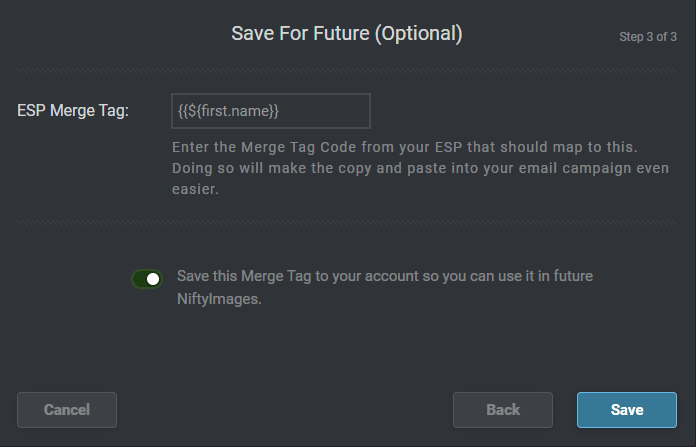
Task: Click the blue Save button
Action: (626, 410)
